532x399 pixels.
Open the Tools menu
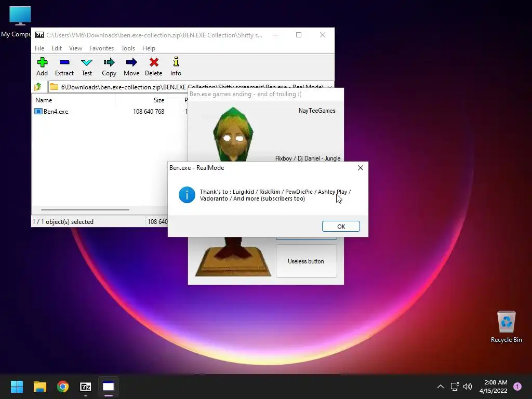pyautogui.click(x=128, y=48)
